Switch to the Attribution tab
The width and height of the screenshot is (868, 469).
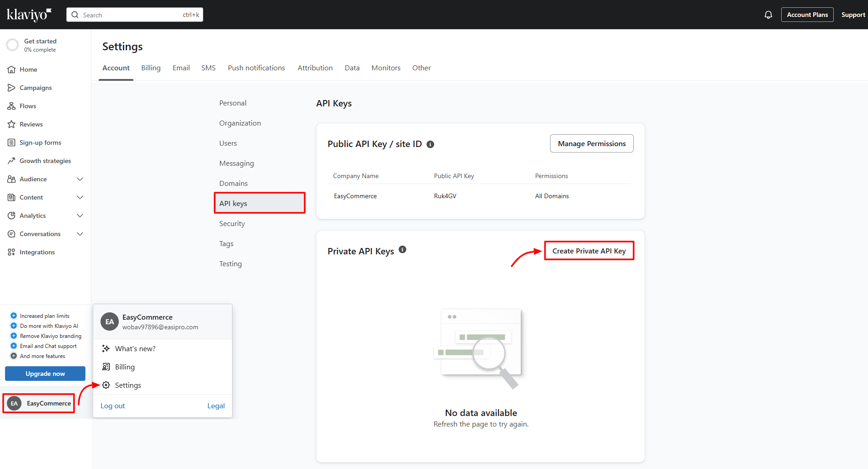[315, 68]
